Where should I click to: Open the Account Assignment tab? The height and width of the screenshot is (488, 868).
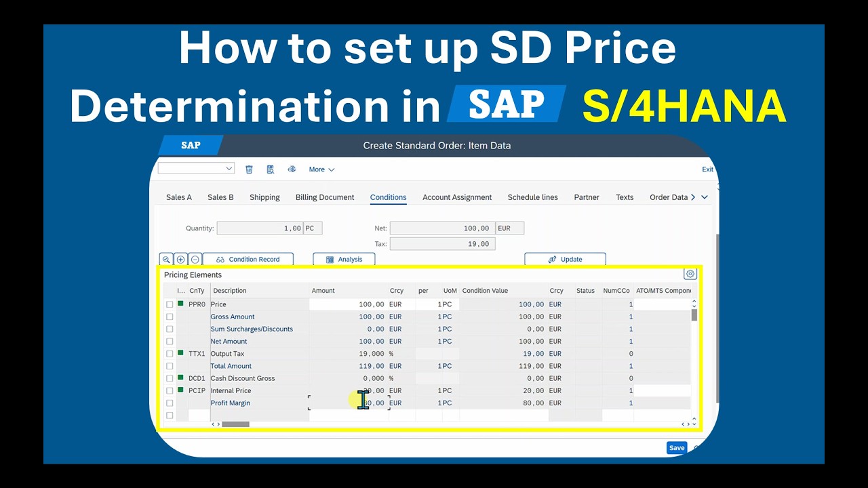(x=457, y=197)
